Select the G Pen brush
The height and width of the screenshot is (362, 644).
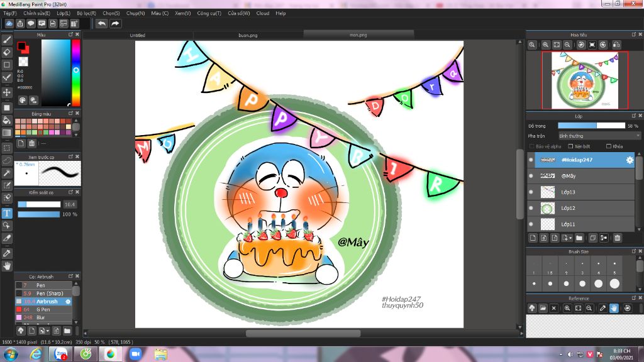[x=43, y=309]
